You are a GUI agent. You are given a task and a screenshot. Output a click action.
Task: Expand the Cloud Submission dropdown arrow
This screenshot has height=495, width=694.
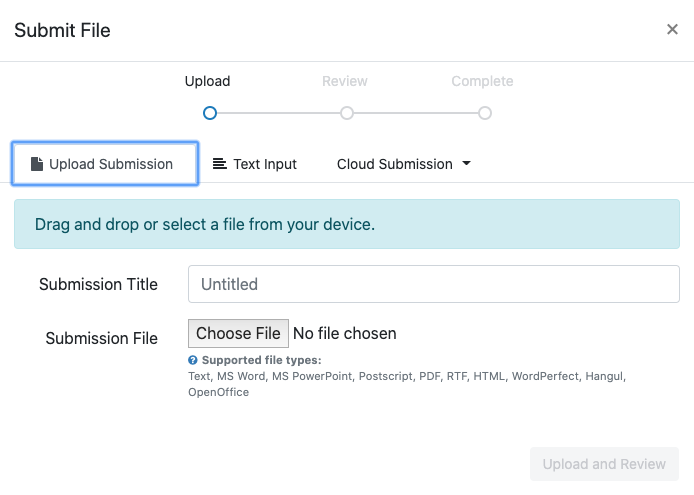(x=466, y=163)
